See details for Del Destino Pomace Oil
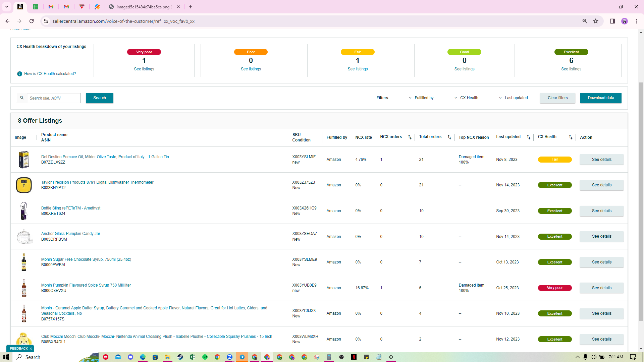This screenshot has height=362, width=644. [x=601, y=160]
